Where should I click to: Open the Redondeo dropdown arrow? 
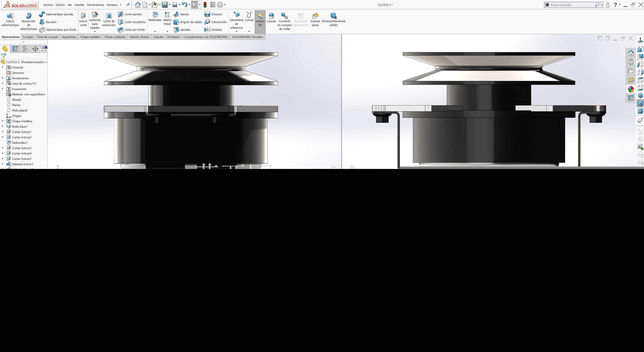pos(155,32)
